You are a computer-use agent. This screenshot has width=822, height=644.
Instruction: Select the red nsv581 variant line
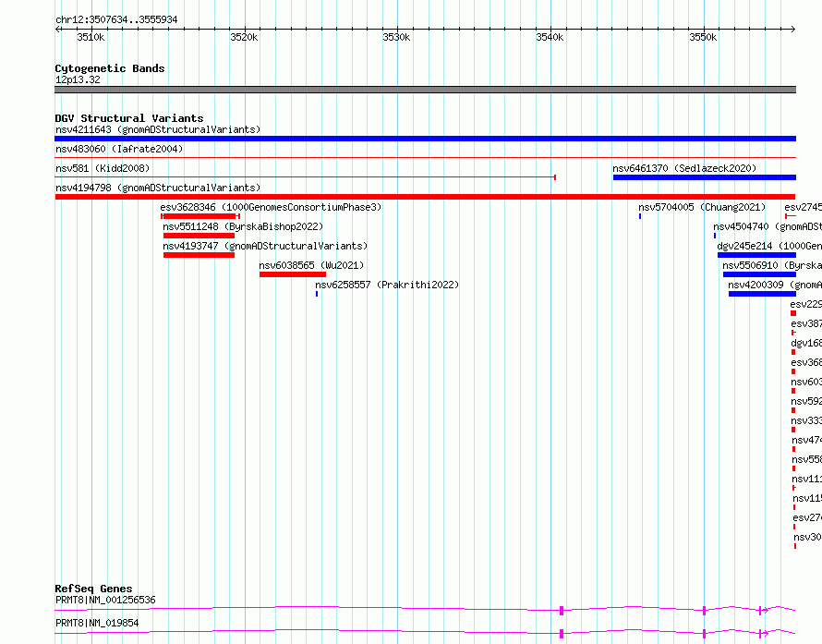click(305, 177)
